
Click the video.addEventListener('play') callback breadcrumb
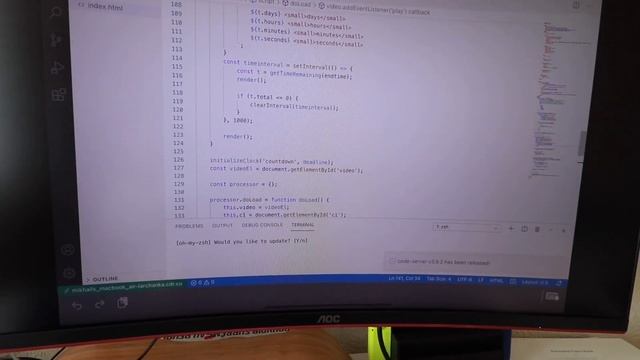(x=374, y=9)
